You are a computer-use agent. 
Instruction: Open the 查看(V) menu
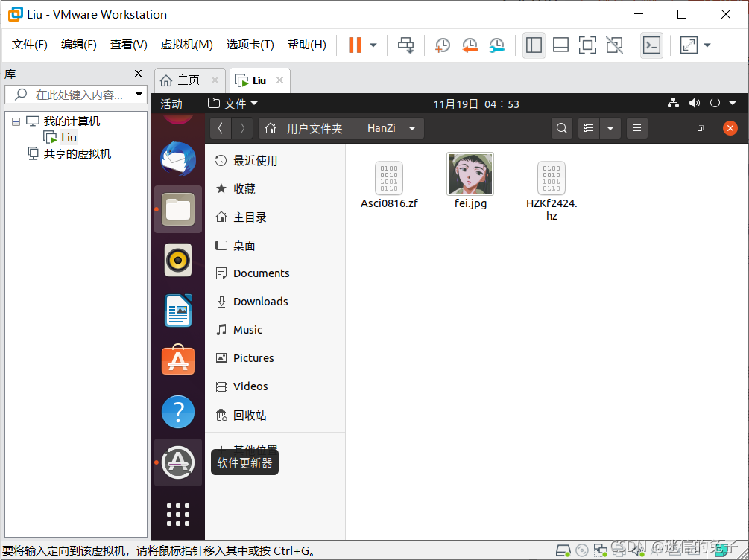128,45
